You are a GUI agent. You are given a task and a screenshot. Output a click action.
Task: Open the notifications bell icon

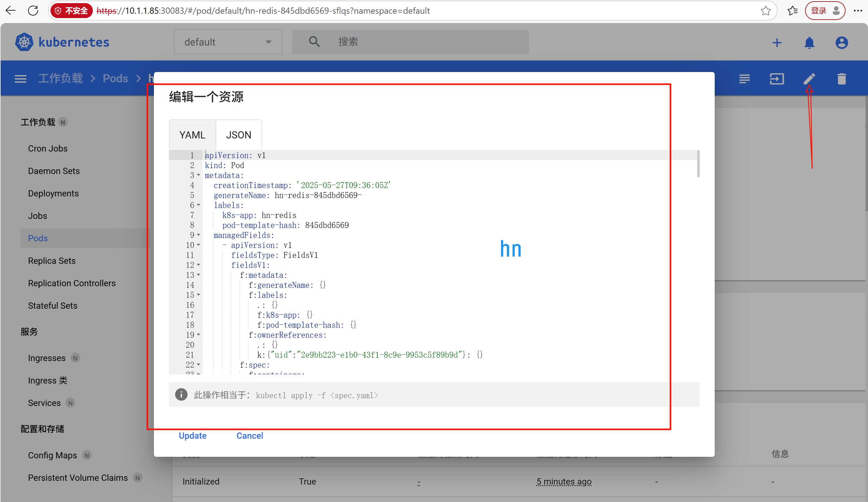[809, 43]
